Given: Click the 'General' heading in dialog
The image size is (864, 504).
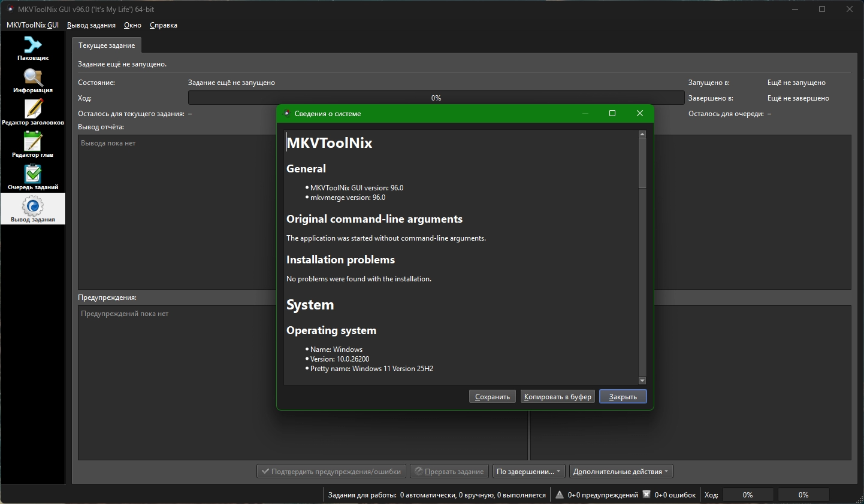Looking at the screenshot, I should pos(306,169).
